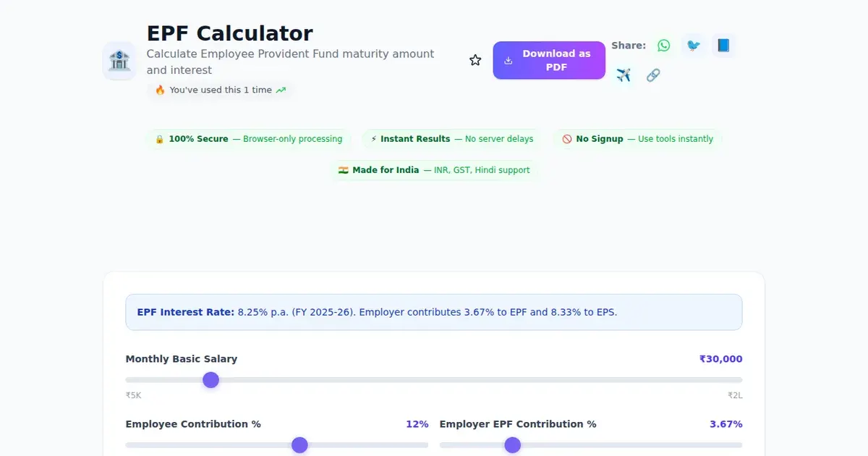Click the Monthly Basic Salary label
The height and width of the screenshot is (456, 868).
tap(182, 359)
